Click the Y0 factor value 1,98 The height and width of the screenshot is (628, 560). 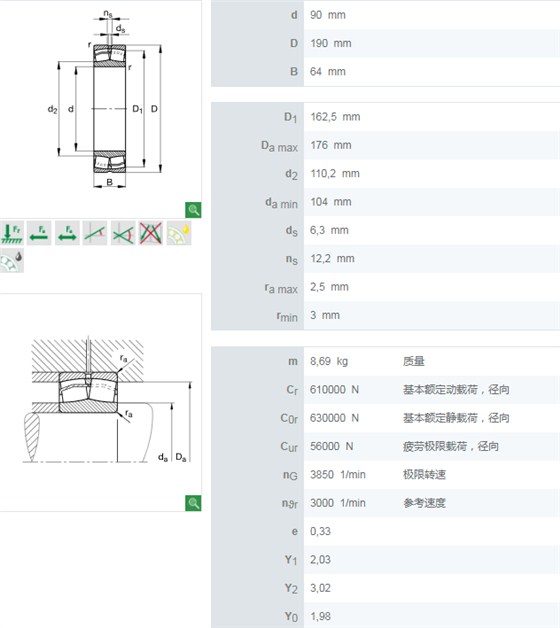tap(320, 616)
